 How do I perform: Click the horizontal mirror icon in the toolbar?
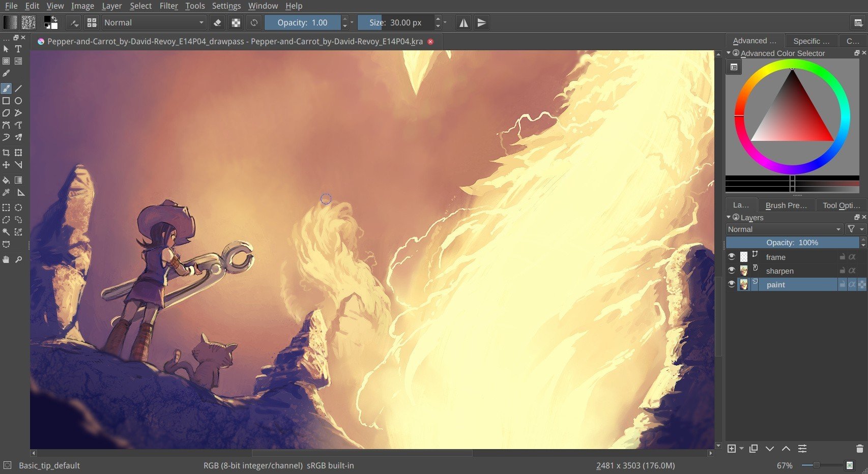[463, 22]
